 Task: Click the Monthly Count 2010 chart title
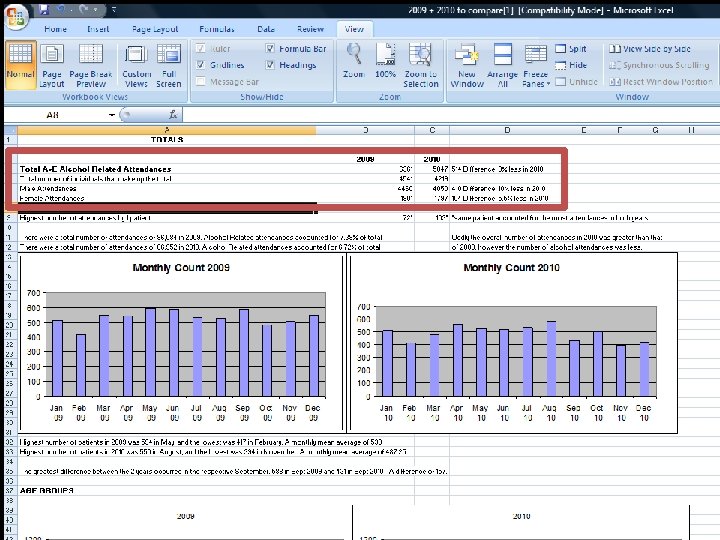(x=511, y=268)
